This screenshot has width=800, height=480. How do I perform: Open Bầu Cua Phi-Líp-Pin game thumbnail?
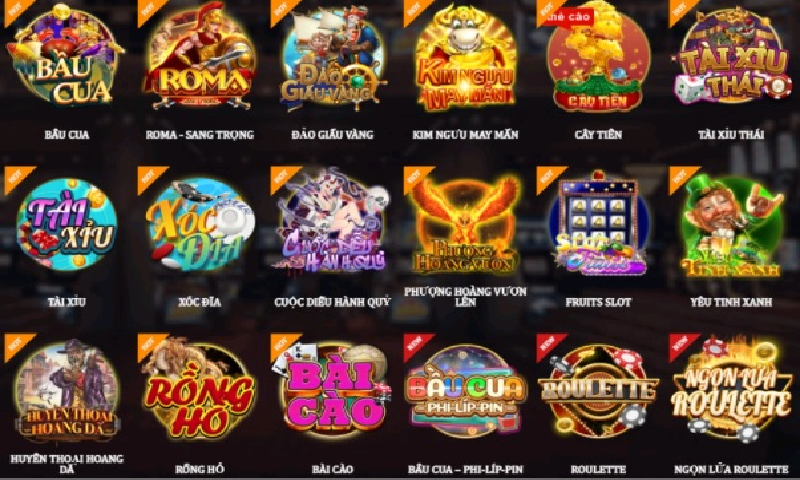pyautogui.click(x=465, y=392)
